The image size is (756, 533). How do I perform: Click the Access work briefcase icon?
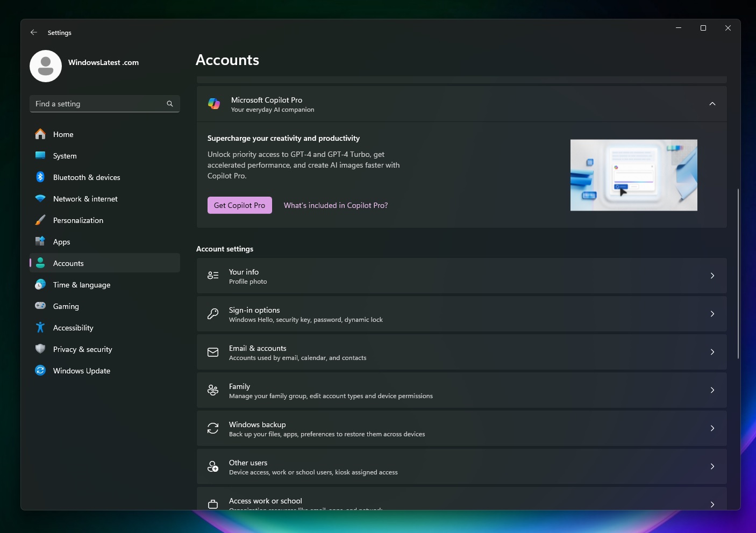pyautogui.click(x=213, y=504)
